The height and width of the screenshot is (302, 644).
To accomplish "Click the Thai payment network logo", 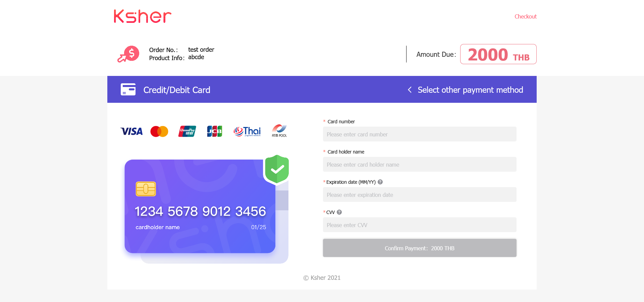I will (247, 131).
